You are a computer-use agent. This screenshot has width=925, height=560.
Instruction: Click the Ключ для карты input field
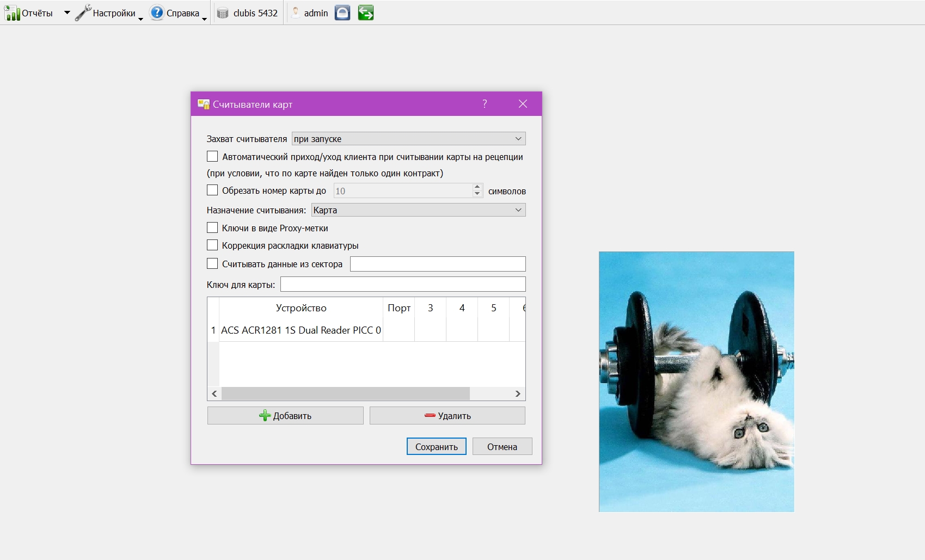click(403, 284)
